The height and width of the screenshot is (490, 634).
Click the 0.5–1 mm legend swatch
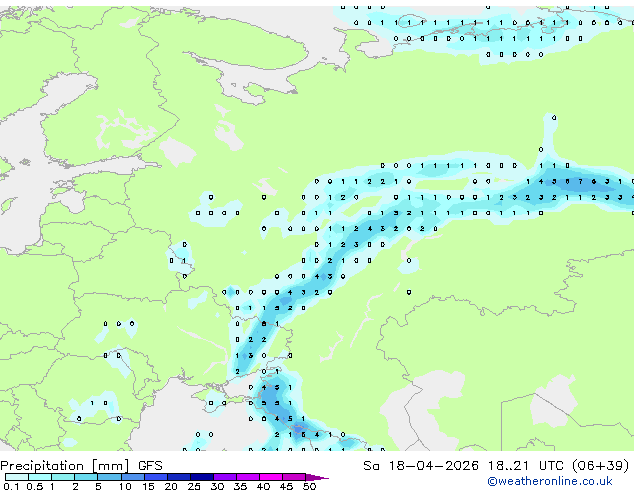(x=40, y=477)
